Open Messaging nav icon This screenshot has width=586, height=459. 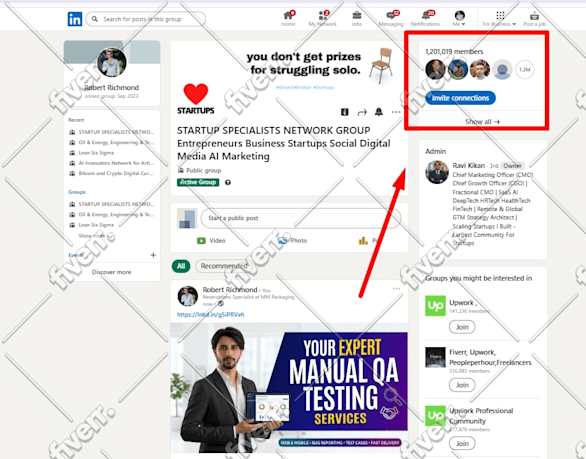[x=391, y=18]
